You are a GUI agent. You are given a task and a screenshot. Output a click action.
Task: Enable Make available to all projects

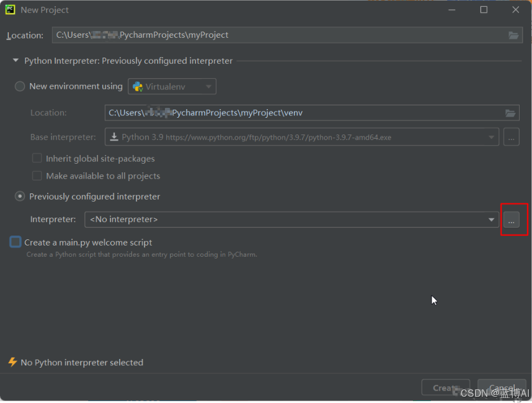coord(37,175)
